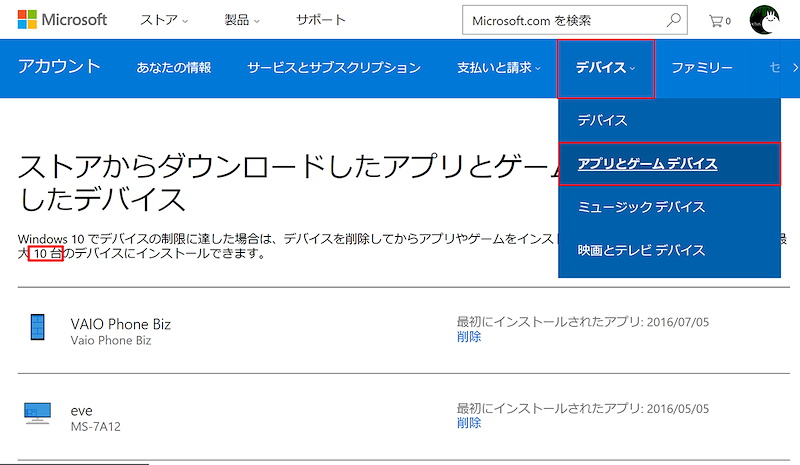Click the search magnifier icon
Screen dimensions: 800x465
click(x=673, y=20)
